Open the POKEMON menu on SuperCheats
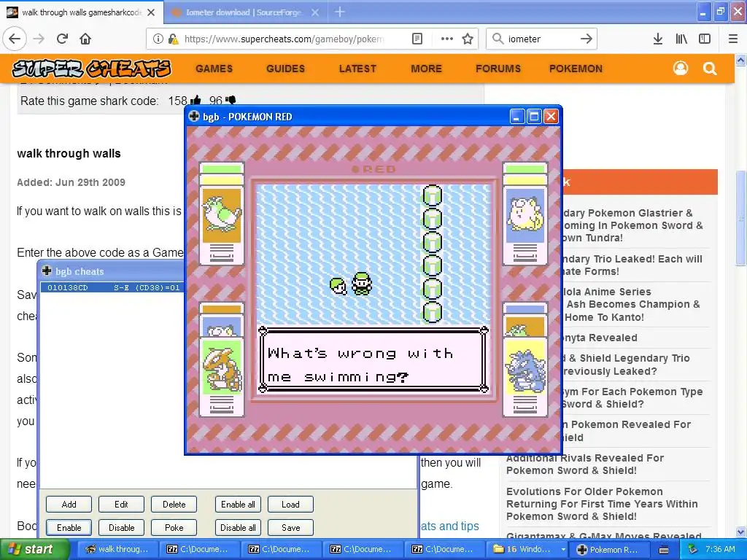Image resolution: width=747 pixels, height=560 pixels. click(x=576, y=69)
